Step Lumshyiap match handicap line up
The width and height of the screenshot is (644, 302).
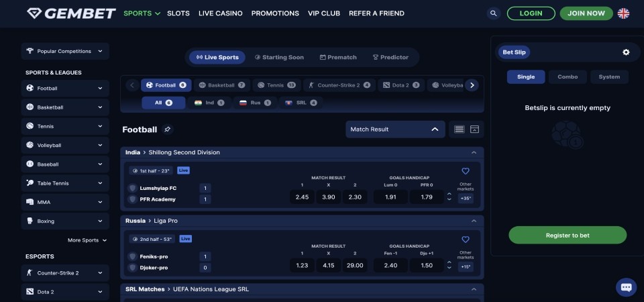point(449,194)
